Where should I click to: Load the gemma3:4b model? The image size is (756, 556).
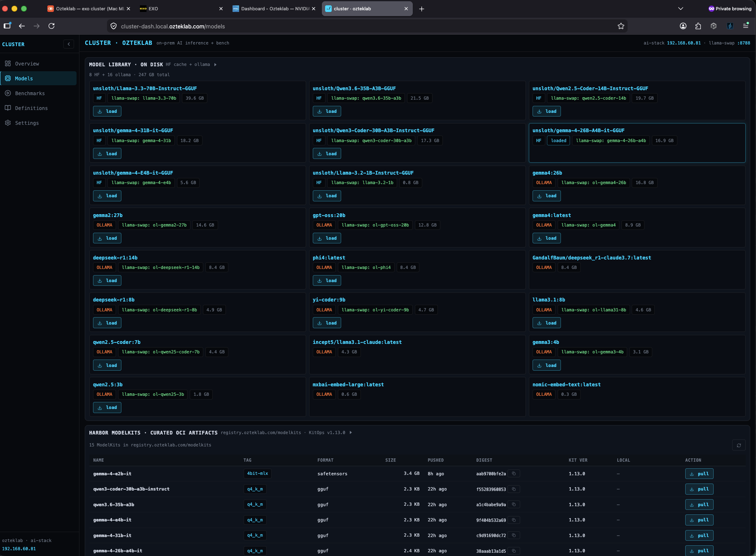[547, 366]
